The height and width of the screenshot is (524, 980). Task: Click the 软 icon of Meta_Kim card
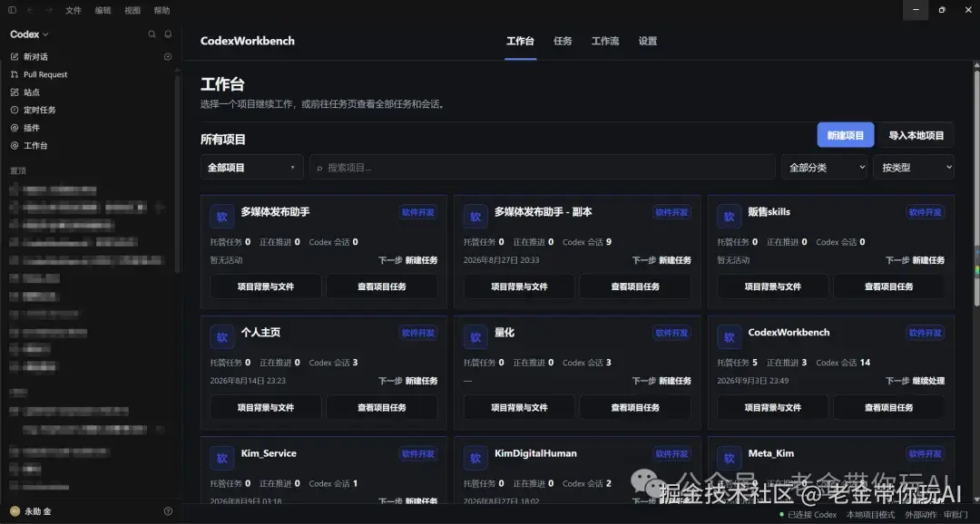point(730,459)
